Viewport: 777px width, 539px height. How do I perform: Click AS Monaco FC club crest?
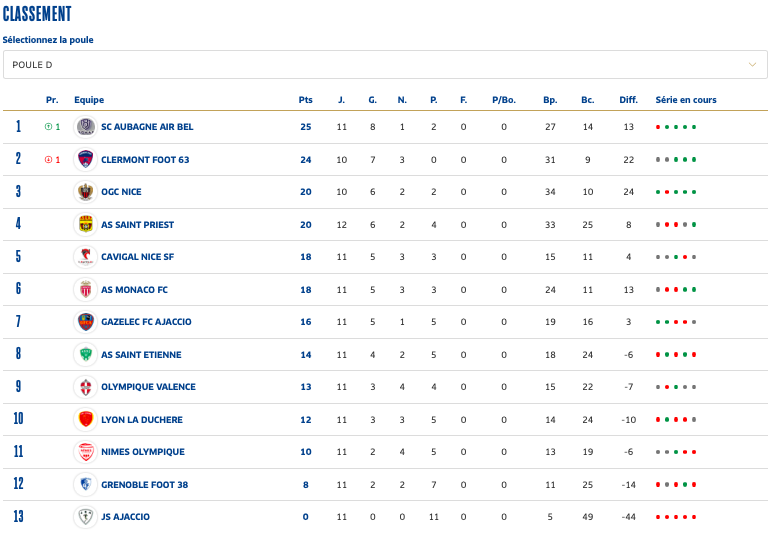click(x=85, y=290)
